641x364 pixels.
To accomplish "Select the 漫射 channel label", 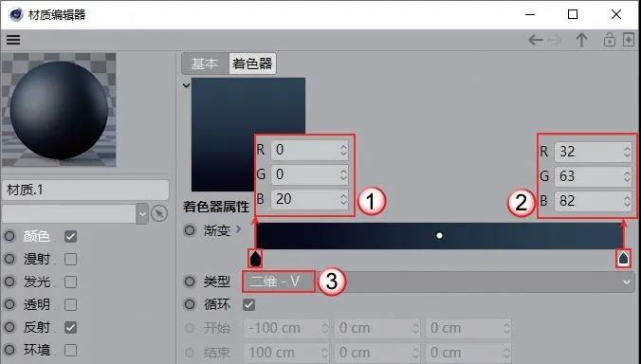I will pos(37,259).
